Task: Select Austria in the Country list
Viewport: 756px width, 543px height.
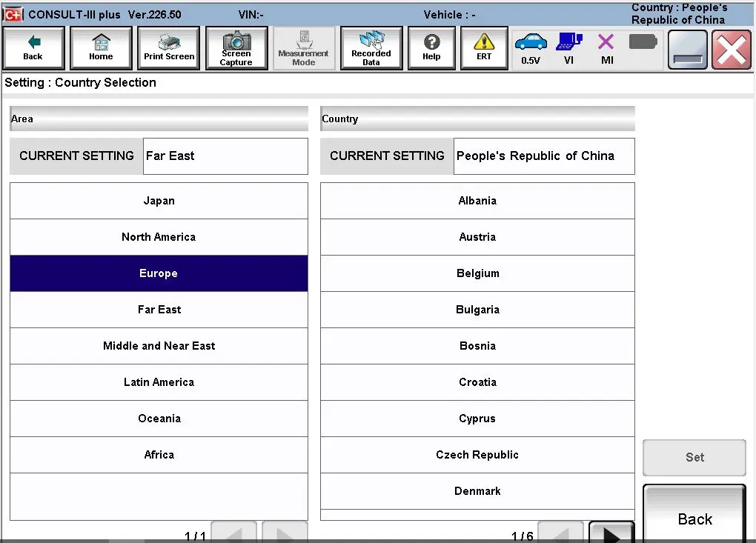Action: [477, 237]
